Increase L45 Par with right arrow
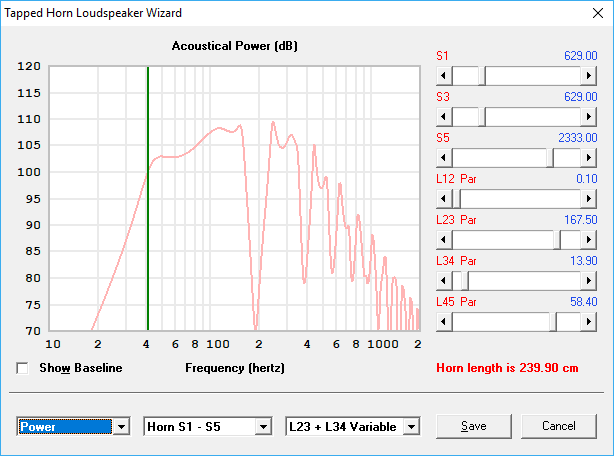This screenshot has width=614, height=456. pos(589,322)
